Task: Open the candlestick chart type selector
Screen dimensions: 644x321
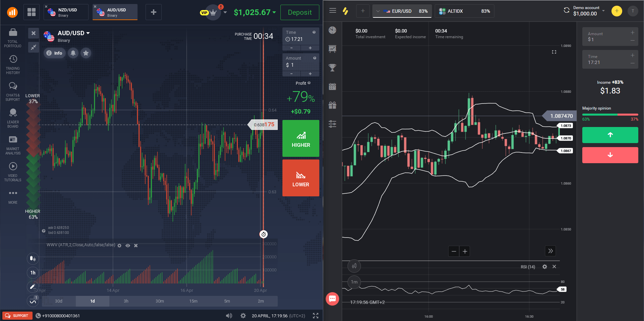Action: point(33,259)
